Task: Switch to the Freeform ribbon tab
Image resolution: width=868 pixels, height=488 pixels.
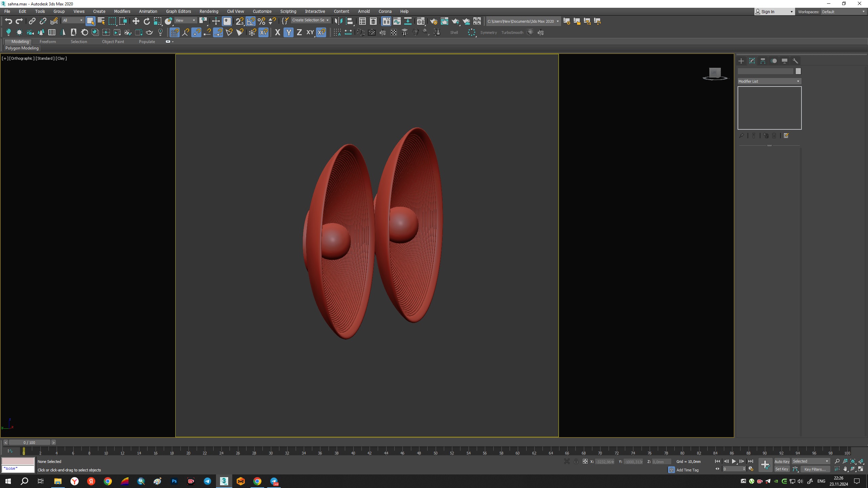Action: (x=47, y=42)
